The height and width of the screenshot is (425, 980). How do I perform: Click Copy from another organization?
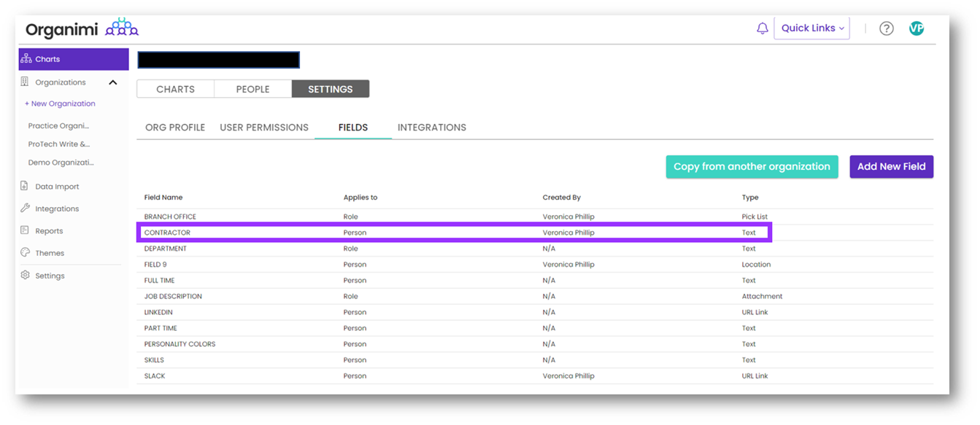(751, 167)
